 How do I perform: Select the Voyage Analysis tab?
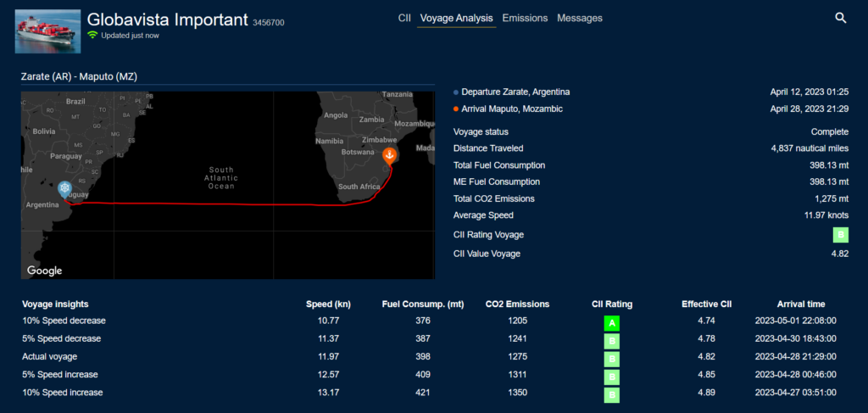tap(457, 19)
